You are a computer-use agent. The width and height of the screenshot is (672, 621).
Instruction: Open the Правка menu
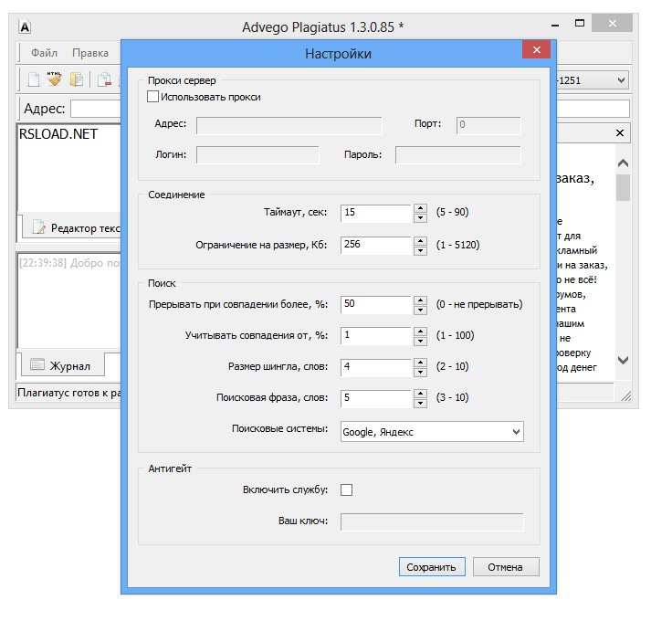click(90, 53)
